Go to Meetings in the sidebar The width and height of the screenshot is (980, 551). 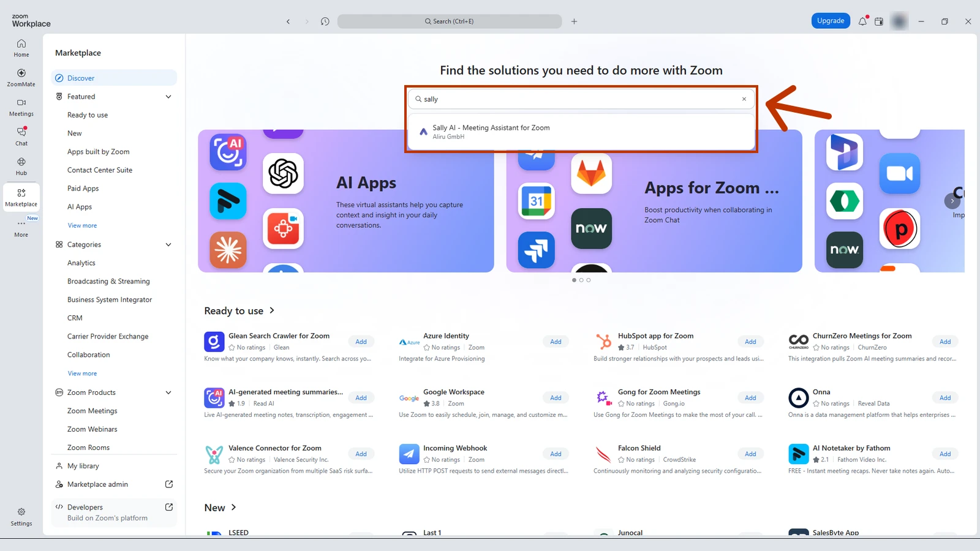tap(21, 107)
